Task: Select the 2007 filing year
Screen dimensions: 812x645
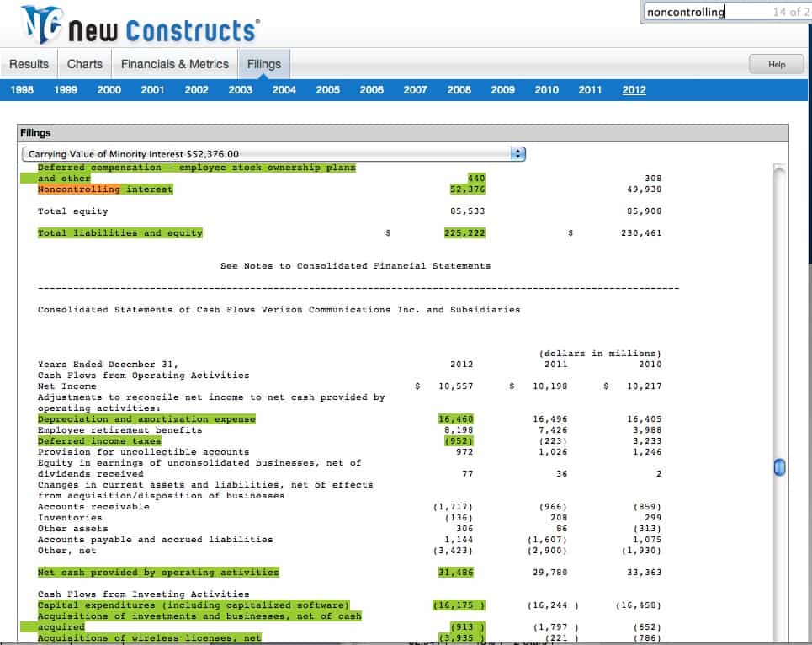Action: [x=416, y=90]
